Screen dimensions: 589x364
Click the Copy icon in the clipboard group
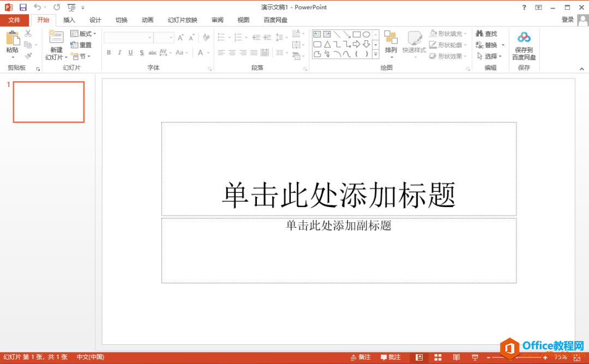tap(28, 45)
